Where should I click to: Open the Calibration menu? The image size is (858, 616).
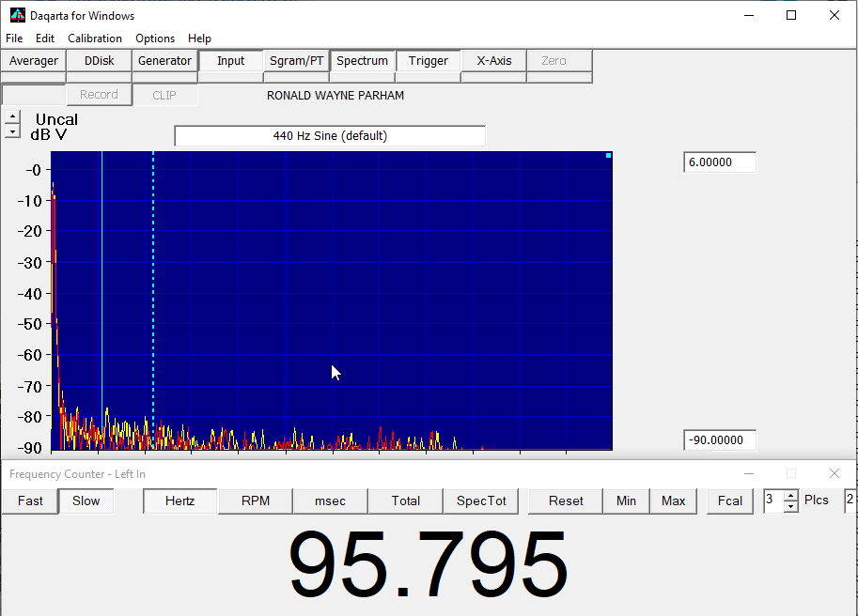coord(95,38)
